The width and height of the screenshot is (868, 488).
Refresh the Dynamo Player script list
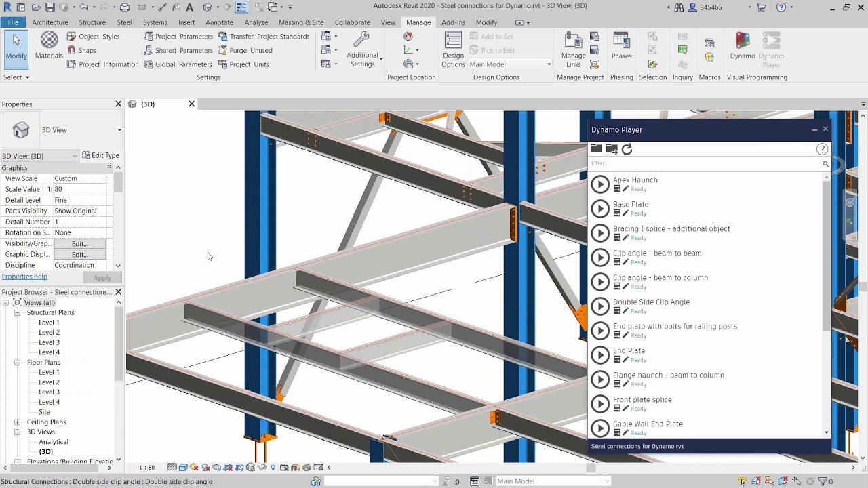click(627, 149)
